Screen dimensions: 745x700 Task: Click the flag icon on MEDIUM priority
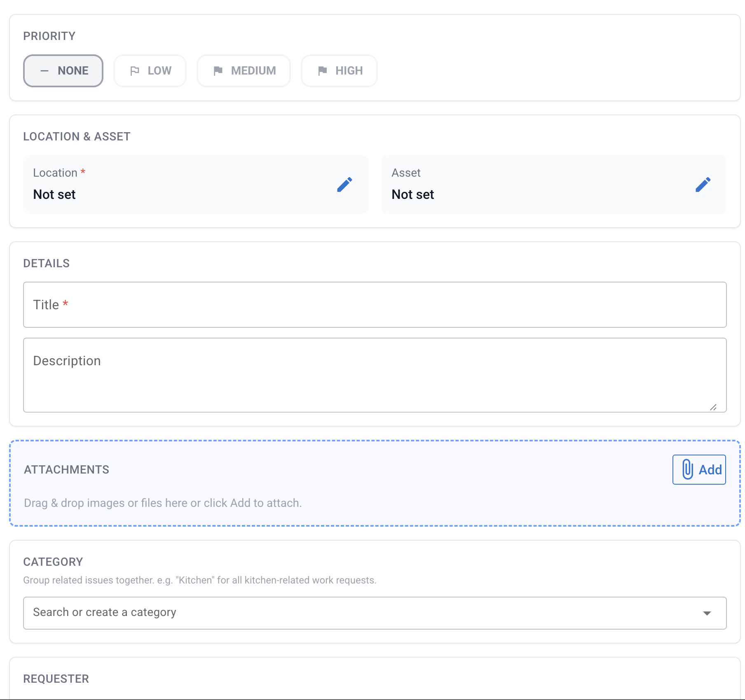(x=219, y=70)
